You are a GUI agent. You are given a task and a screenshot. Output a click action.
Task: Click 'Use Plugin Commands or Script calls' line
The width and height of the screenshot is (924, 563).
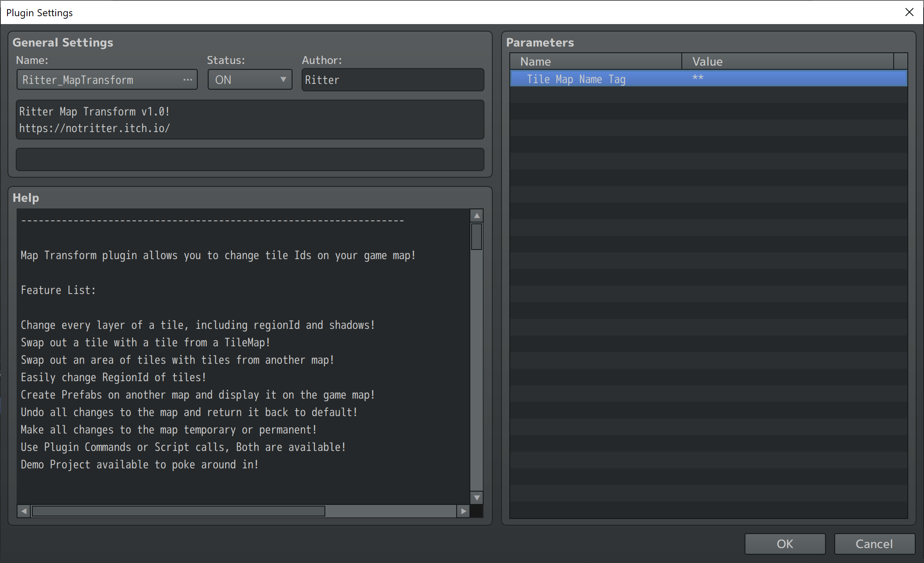point(183,447)
